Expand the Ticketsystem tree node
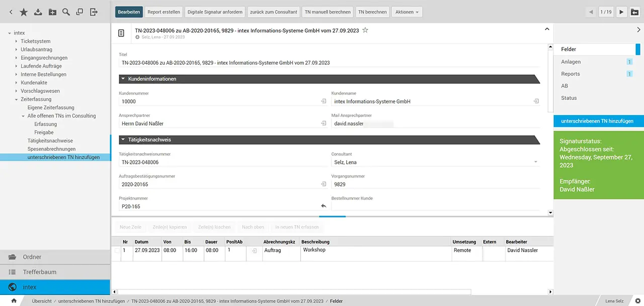Viewport: 644px width, 306px height. coord(17,41)
